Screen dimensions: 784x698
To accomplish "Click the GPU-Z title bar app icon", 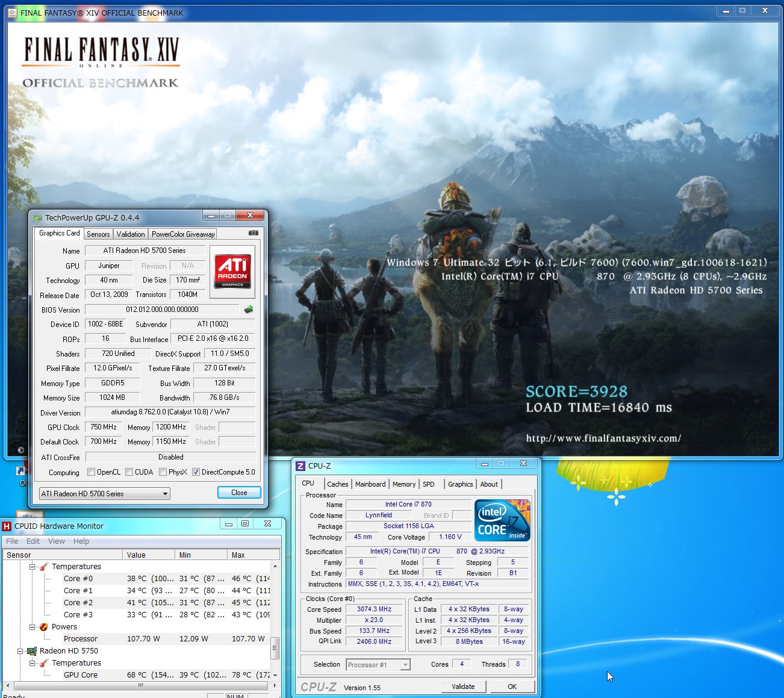I will point(37,218).
